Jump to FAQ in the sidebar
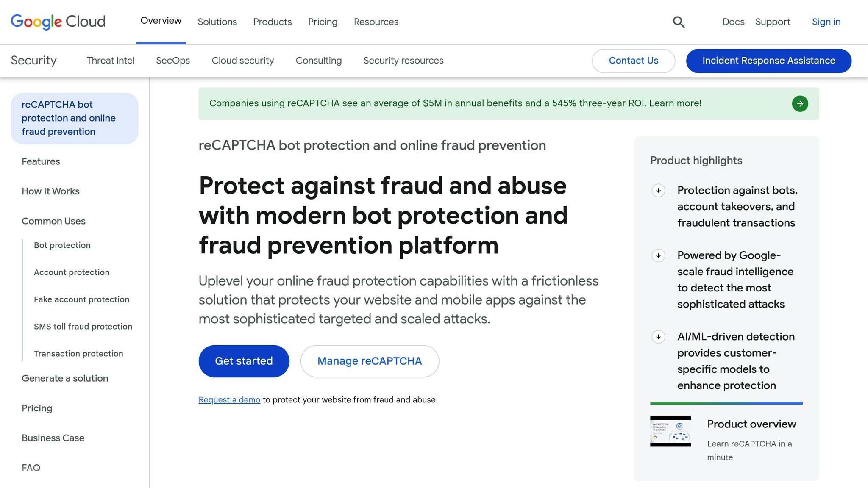868x488 pixels. [x=31, y=468]
